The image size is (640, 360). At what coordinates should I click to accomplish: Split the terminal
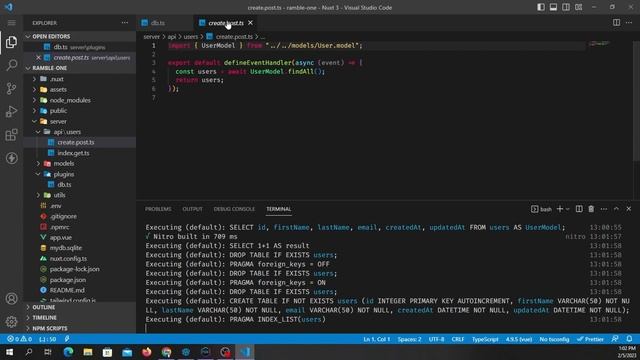579,209
